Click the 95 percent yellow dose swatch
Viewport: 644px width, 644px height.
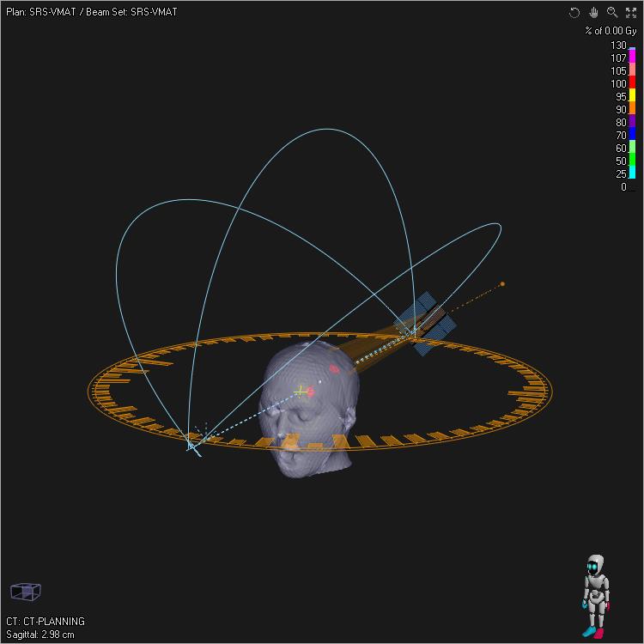[632, 94]
